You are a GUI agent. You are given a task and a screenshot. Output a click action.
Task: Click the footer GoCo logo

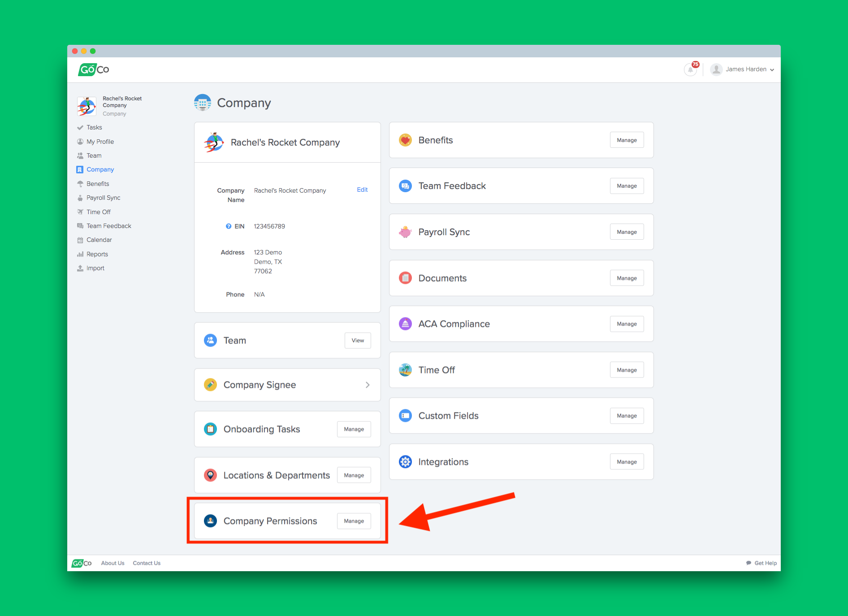point(82,563)
